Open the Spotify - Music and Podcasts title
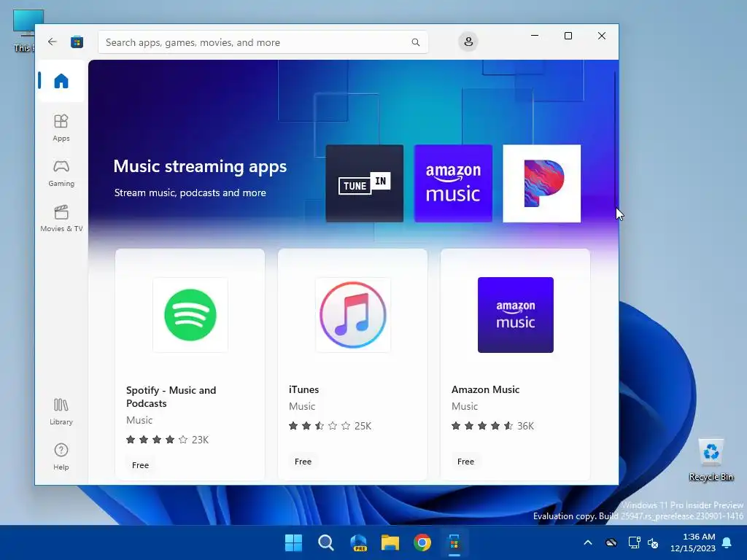 [171, 397]
